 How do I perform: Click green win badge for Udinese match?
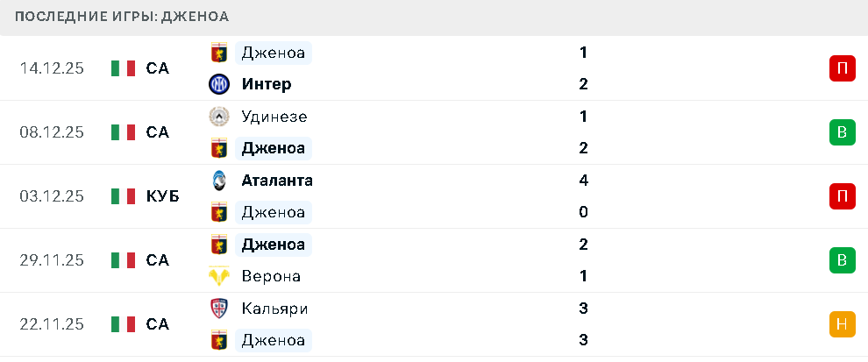(x=842, y=132)
